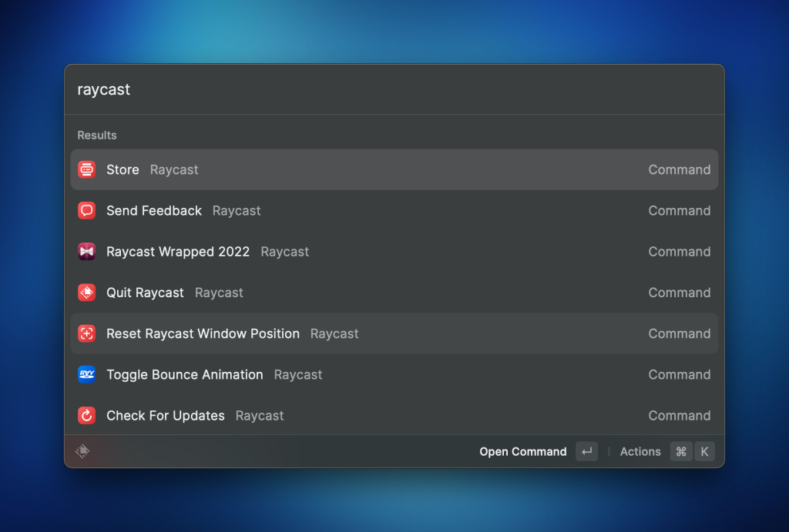This screenshot has height=532, width=789.
Task: Click the Raycast logo in bottom bar
Action: pyautogui.click(x=83, y=452)
